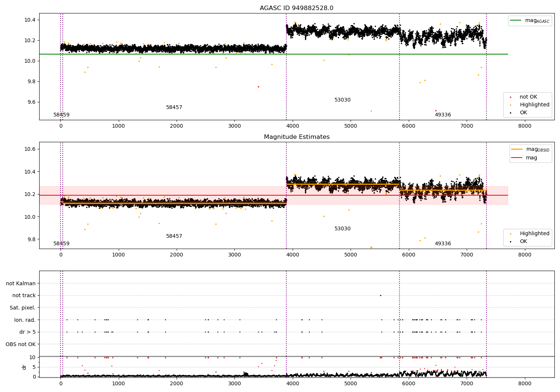Click the middle plot's 9.8 y-axis tick label
The image size is (560, 392).
tap(31, 239)
